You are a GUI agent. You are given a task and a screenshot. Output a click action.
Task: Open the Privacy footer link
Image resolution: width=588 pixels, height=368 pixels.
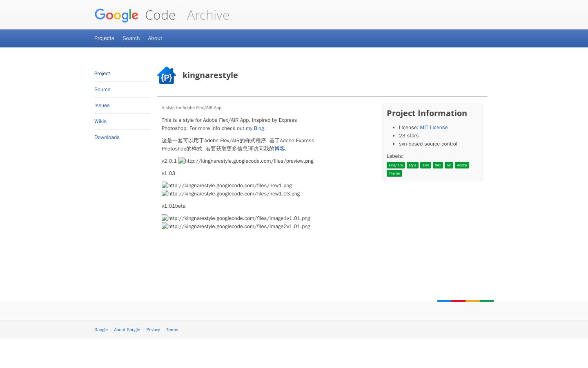pos(153,330)
